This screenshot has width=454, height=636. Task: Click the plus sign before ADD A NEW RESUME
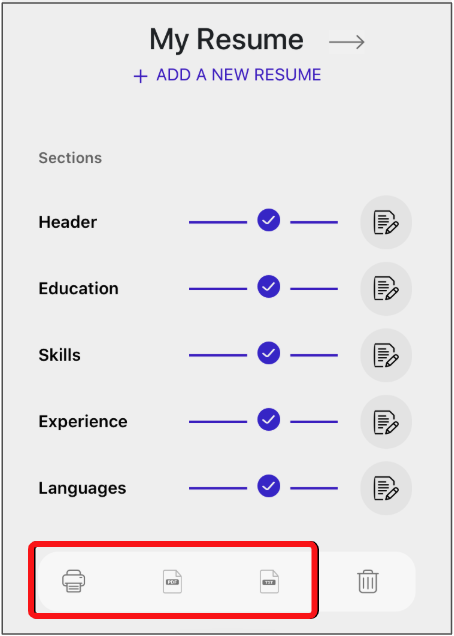pos(140,76)
